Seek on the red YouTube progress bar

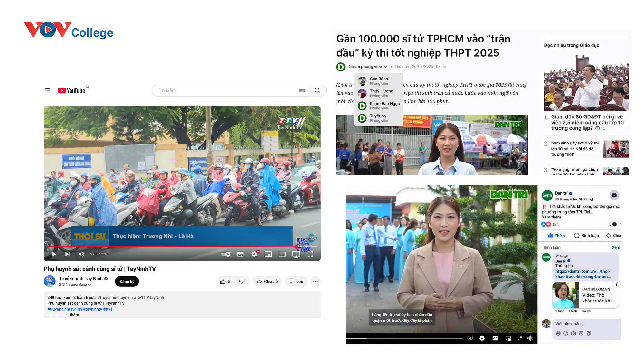[182, 247]
